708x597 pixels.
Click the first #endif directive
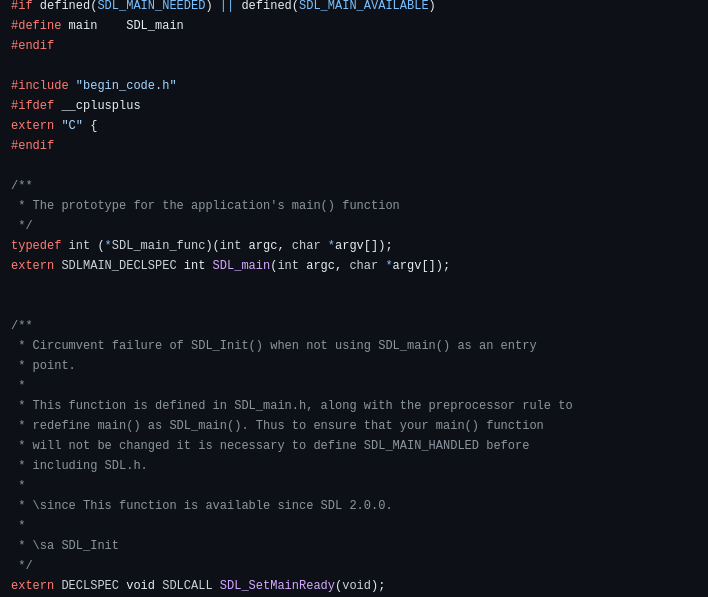coord(33,45)
